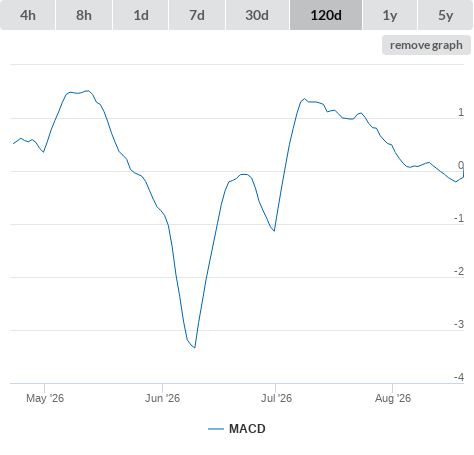Viewport: 474px width, 455px height.
Task: Click the May '26 axis label
Action: (x=45, y=398)
